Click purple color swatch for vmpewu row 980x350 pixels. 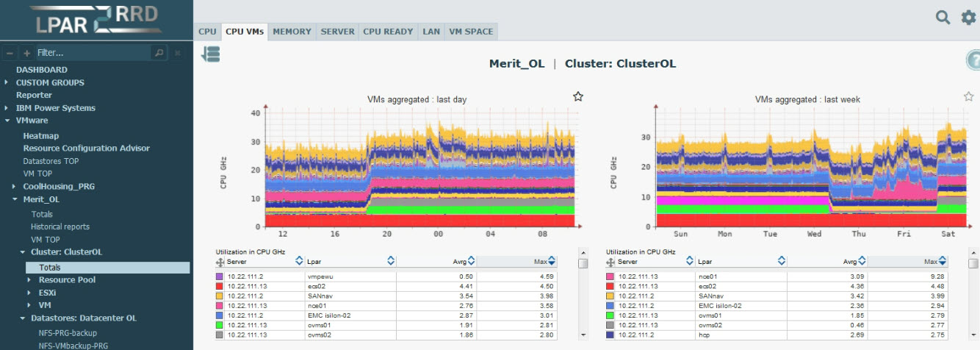click(219, 276)
